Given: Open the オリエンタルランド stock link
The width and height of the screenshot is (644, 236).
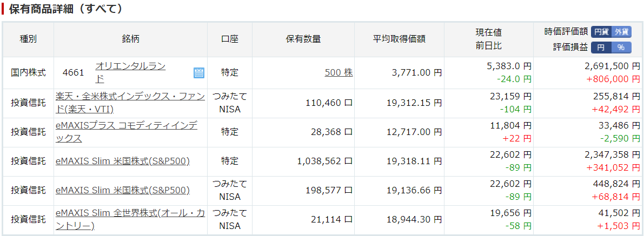Looking at the screenshot, I should point(130,73).
